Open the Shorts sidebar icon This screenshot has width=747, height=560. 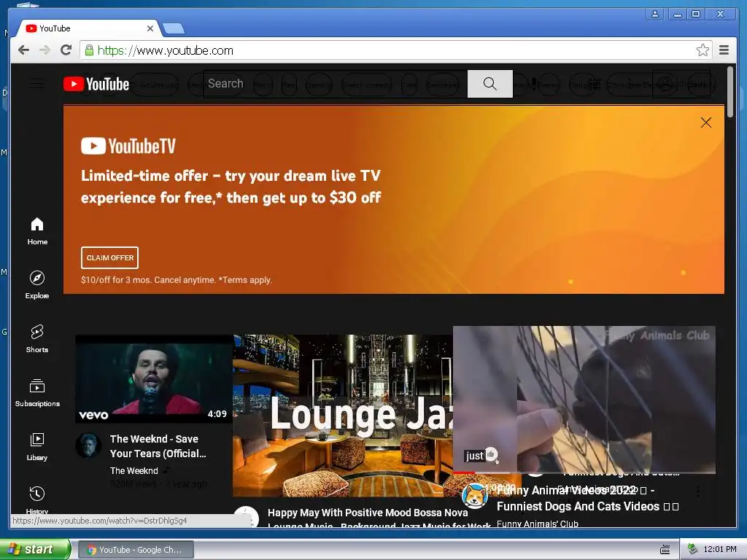[37, 332]
